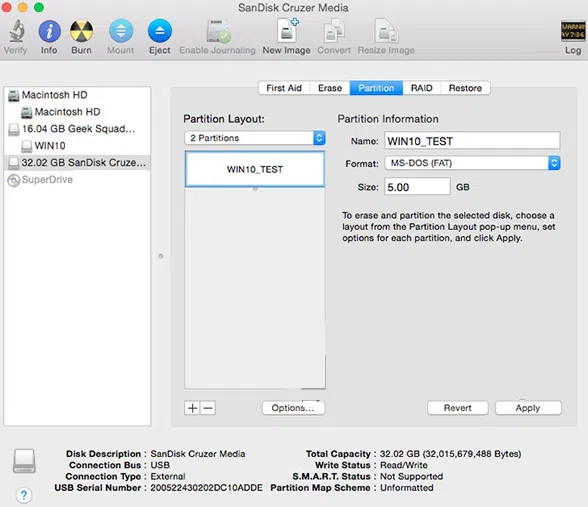Viewport: 588px width, 507px height.
Task: Switch to the First Aid tab
Action: [284, 88]
